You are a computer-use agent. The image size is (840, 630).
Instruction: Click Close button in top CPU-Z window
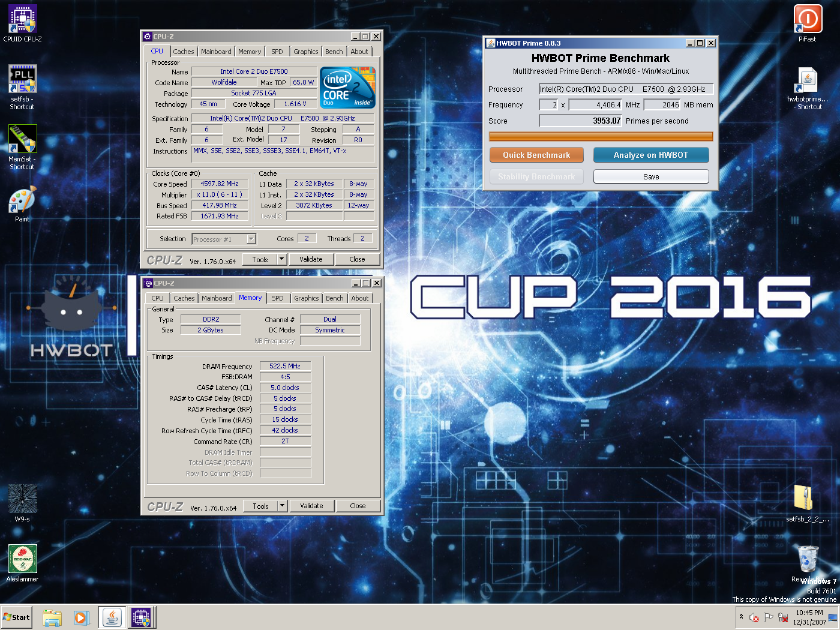pyautogui.click(x=358, y=259)
